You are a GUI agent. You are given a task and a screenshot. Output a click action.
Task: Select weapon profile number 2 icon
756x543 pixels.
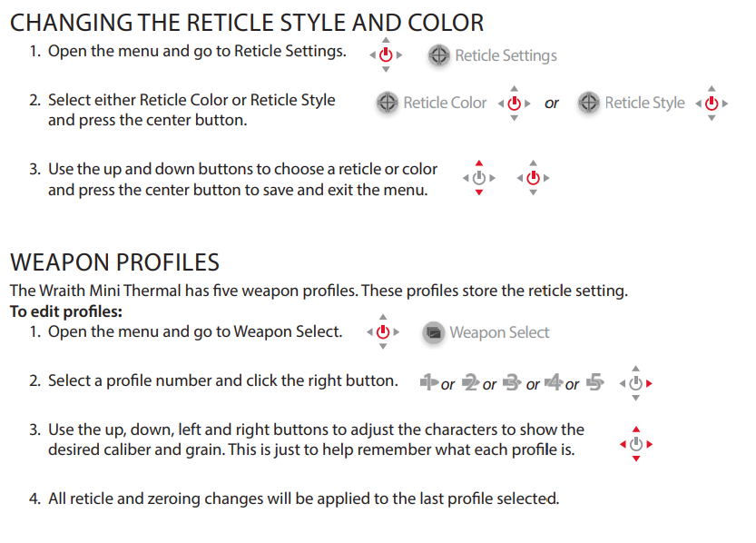[470, 382]
